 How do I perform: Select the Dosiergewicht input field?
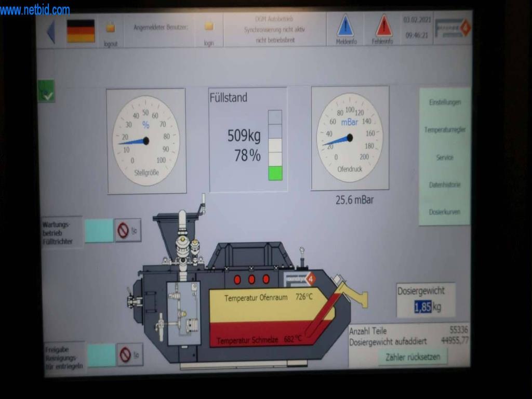tap(423, 307)
